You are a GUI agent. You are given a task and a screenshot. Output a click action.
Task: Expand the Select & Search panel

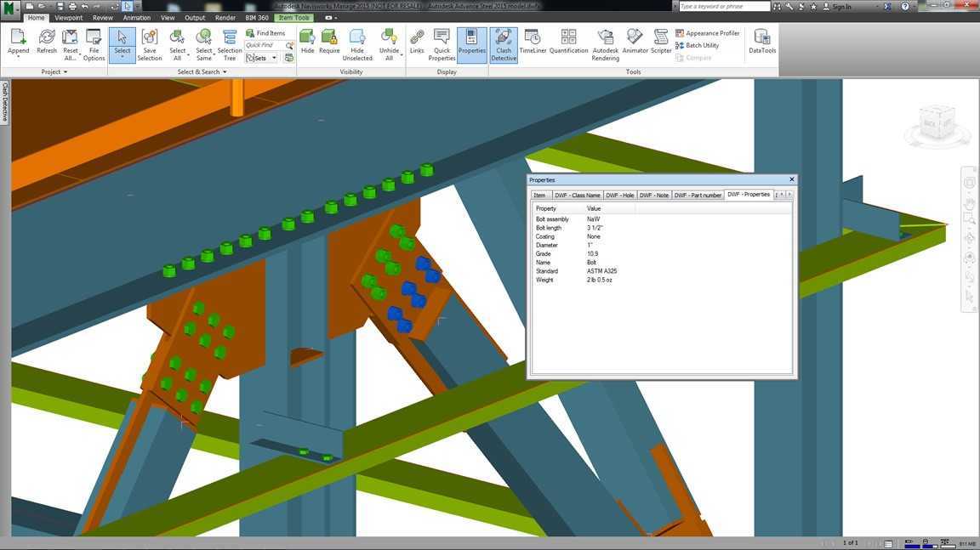point(202,71)
